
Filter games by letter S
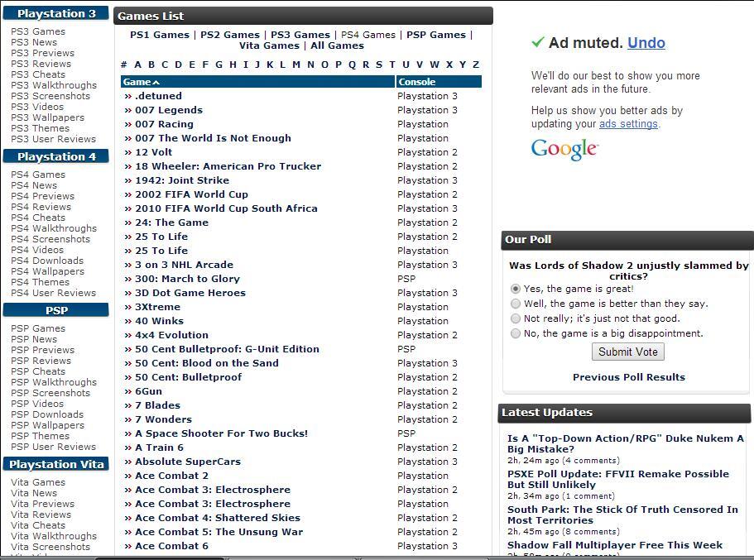pos(379,65)
